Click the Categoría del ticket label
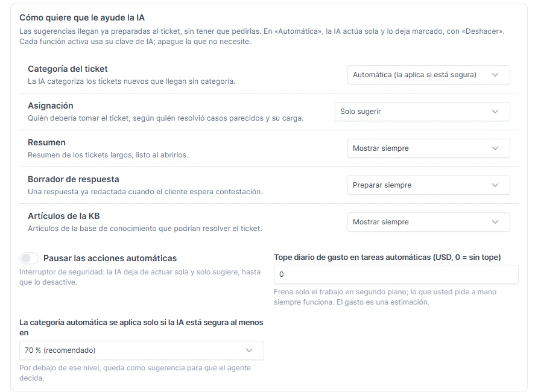538x392 pixels. (68, 69)
